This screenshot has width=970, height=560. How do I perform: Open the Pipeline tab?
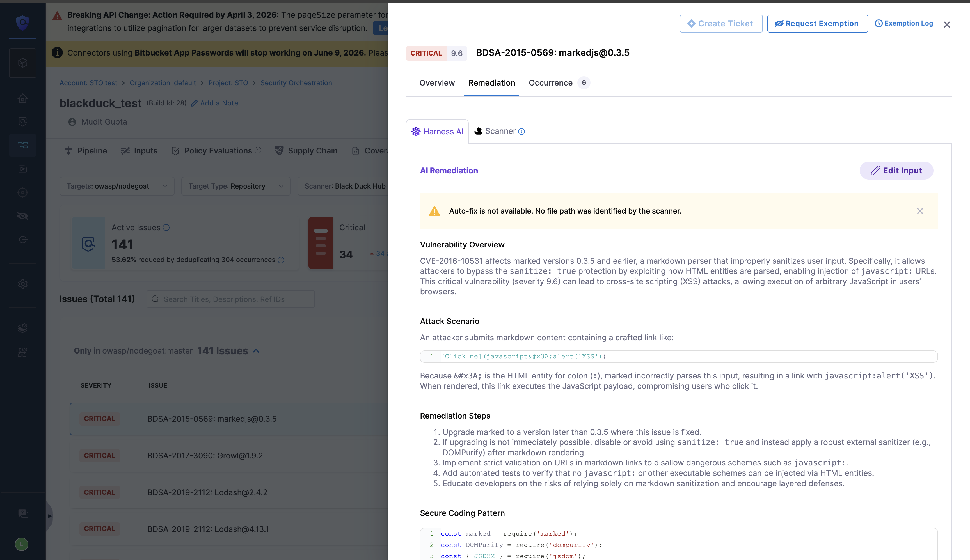[x=86, y=151]
